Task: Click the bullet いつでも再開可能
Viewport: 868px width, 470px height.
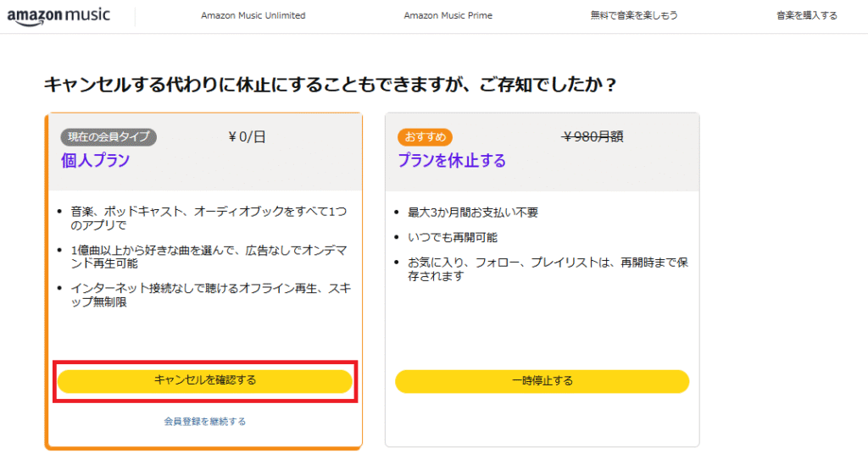Action: tap(453, 237)
